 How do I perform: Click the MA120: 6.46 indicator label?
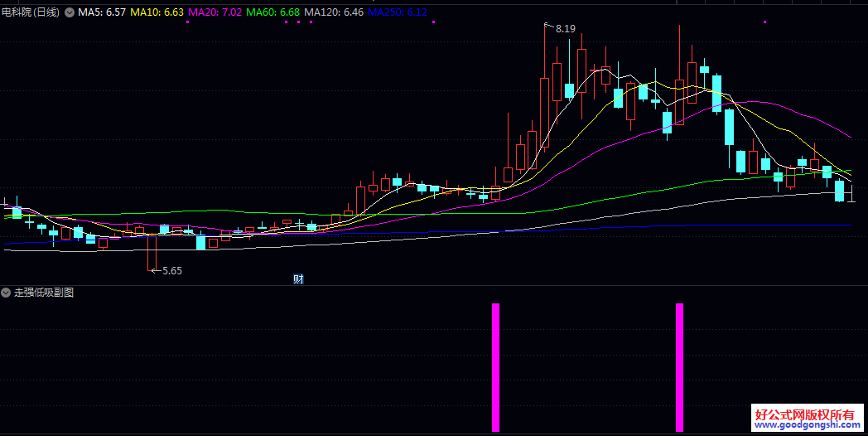pos(334,12)
